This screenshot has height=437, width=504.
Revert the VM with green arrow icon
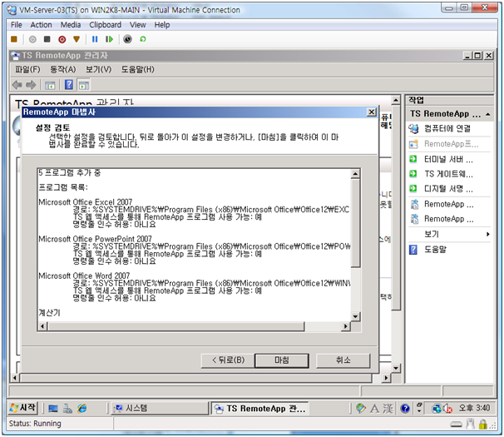[x=143, y=39]
